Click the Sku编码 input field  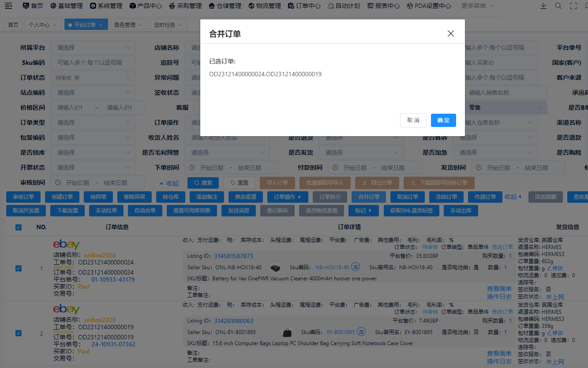point(93,62)
